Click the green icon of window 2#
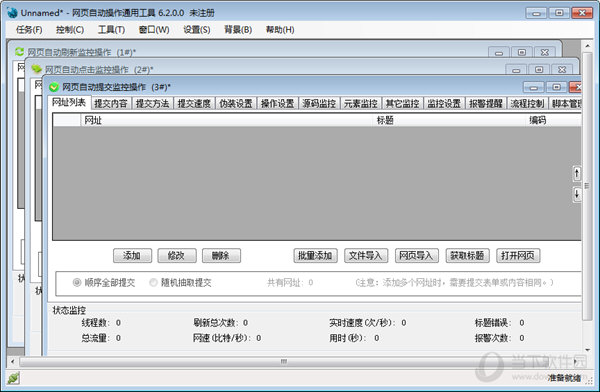The height and width of the screenshot is (392, 600). 37,69
